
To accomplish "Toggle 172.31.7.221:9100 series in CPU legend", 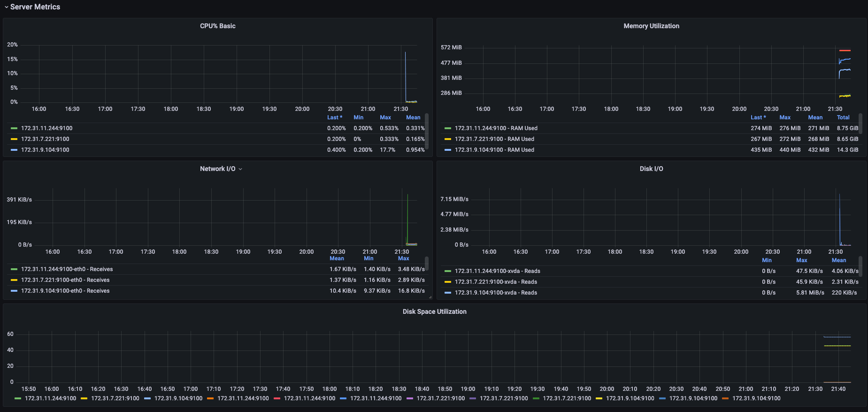I will 45,139.
